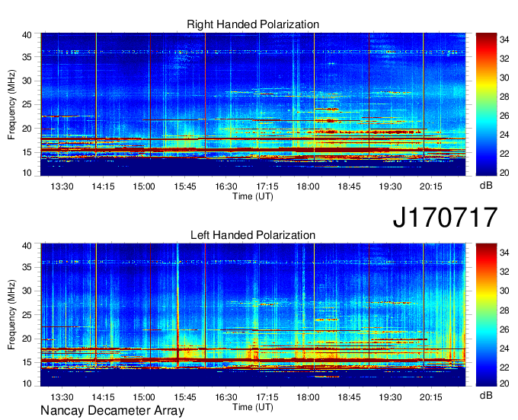Click the 20:15 tick label on the top plot
Screen dimensions: 518x420
(x=431, y=186)
